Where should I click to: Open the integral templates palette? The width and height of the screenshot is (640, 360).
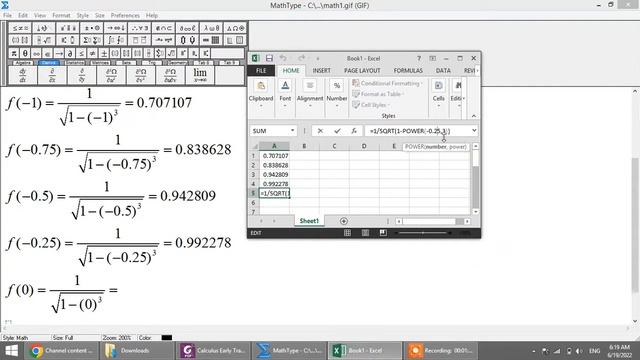(x=116, y=40)
